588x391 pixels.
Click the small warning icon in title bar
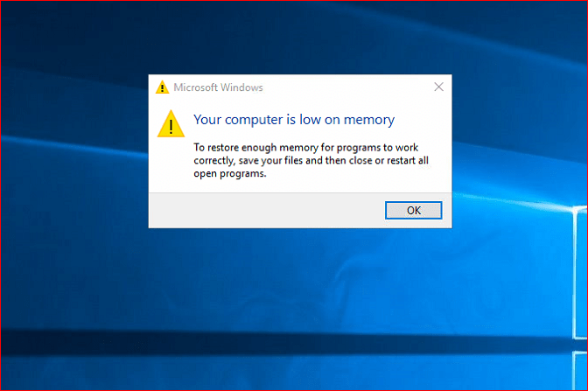(162, 87)
